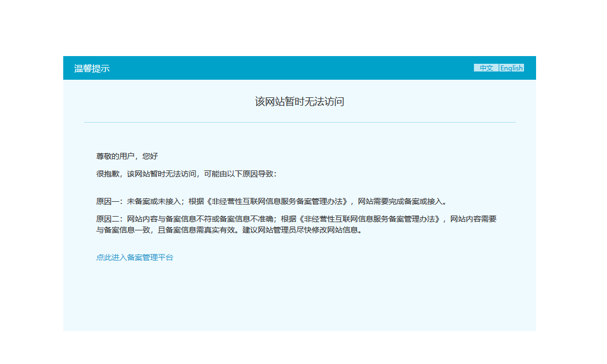
Task: Click 网站需要完成备案或接入 at reason one's end
Action: point(400,202)
